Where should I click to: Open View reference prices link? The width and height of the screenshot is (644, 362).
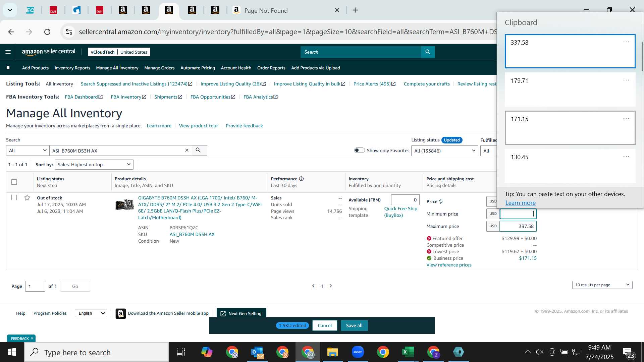click(449, 265)
